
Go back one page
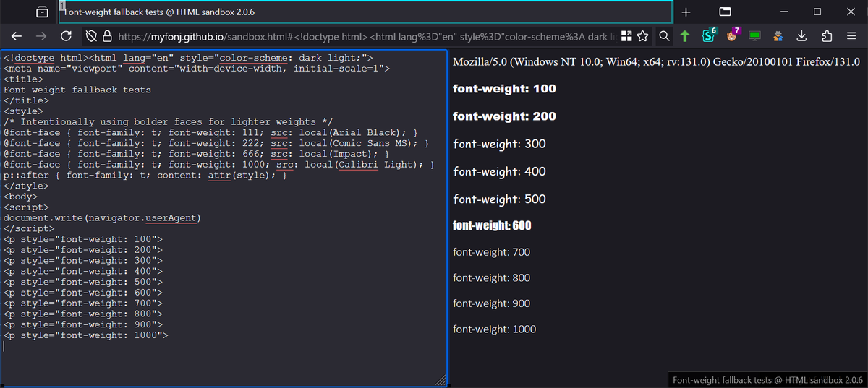(17, 36)
